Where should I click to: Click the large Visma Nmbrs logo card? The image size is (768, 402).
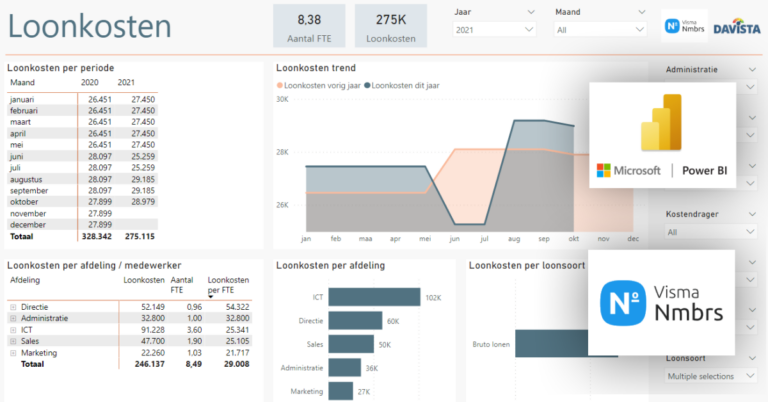tap(661, 303)
